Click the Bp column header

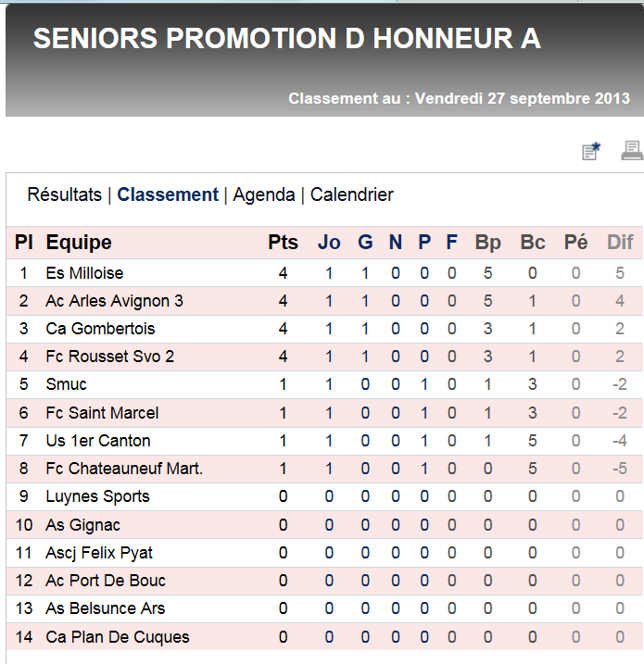(x=488, y=243)
